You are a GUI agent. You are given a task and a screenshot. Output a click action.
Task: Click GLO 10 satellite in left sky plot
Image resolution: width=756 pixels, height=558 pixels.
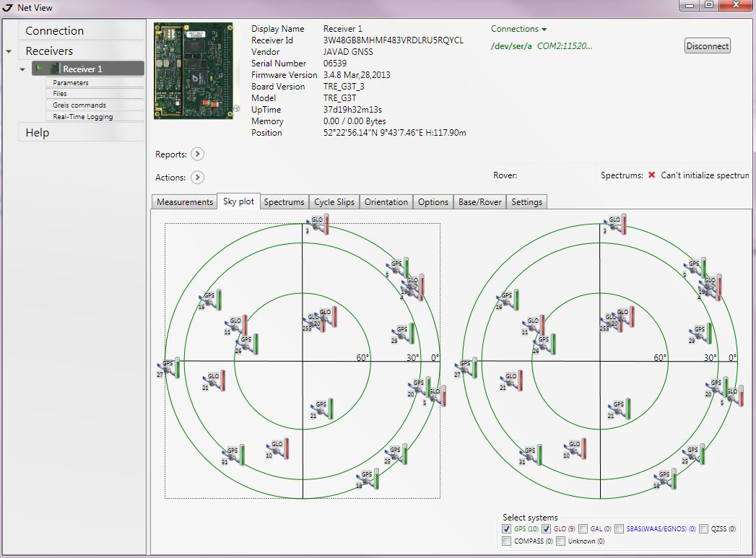277,448
